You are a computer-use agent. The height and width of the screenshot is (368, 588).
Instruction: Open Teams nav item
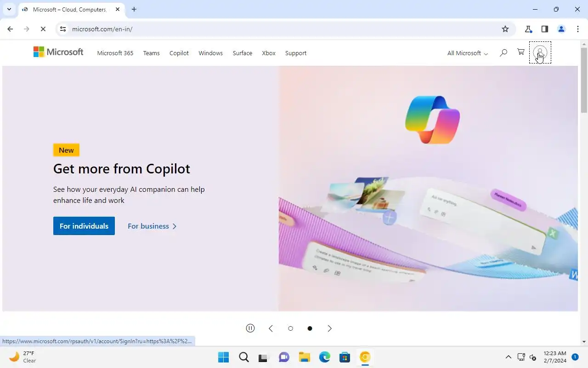[x=151, y=53]
